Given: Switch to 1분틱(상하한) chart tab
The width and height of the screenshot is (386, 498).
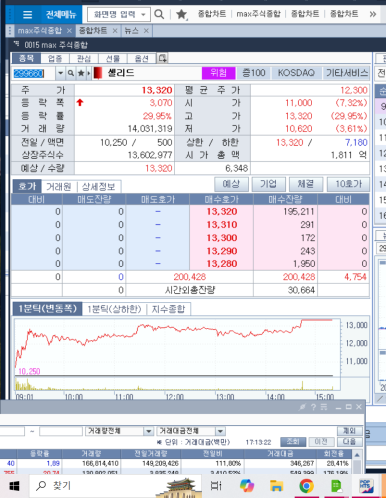Looking at the screenshot, I should 114,309.
